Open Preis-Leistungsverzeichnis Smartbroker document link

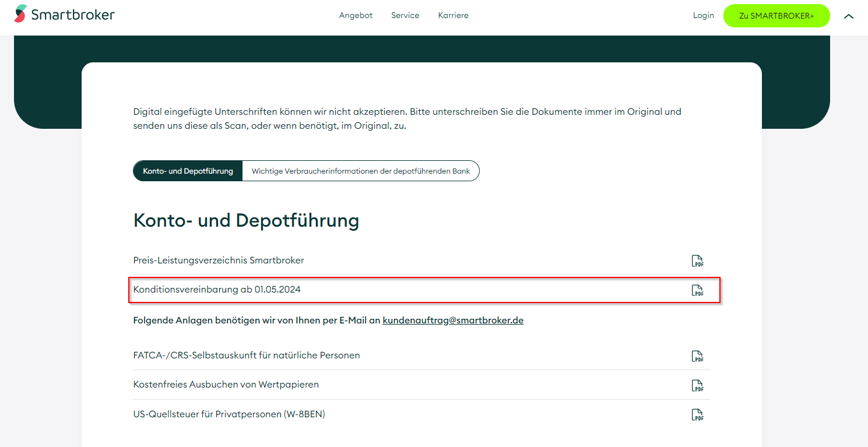[219, 261]
